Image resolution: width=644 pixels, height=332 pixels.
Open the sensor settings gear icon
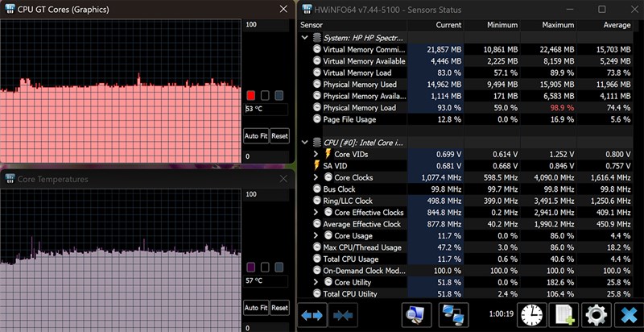coord(596,314)
